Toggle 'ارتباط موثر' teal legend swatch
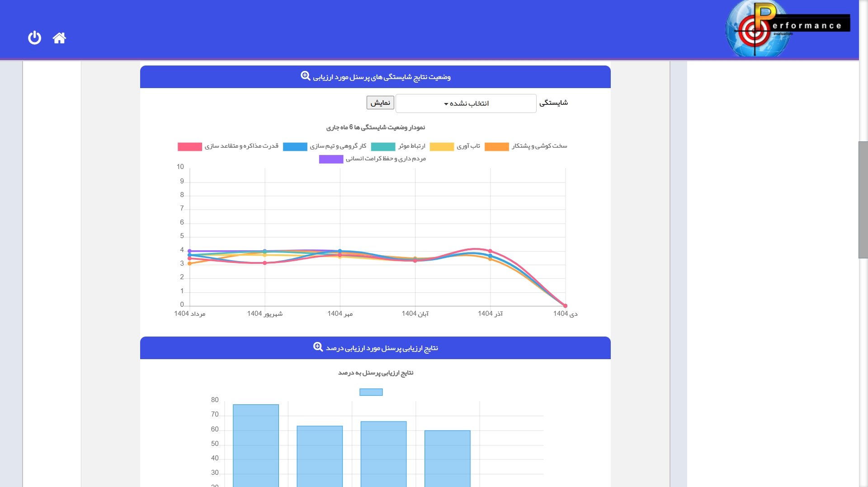The height and width of the screenshot is (487, 868). click(383, 147)
